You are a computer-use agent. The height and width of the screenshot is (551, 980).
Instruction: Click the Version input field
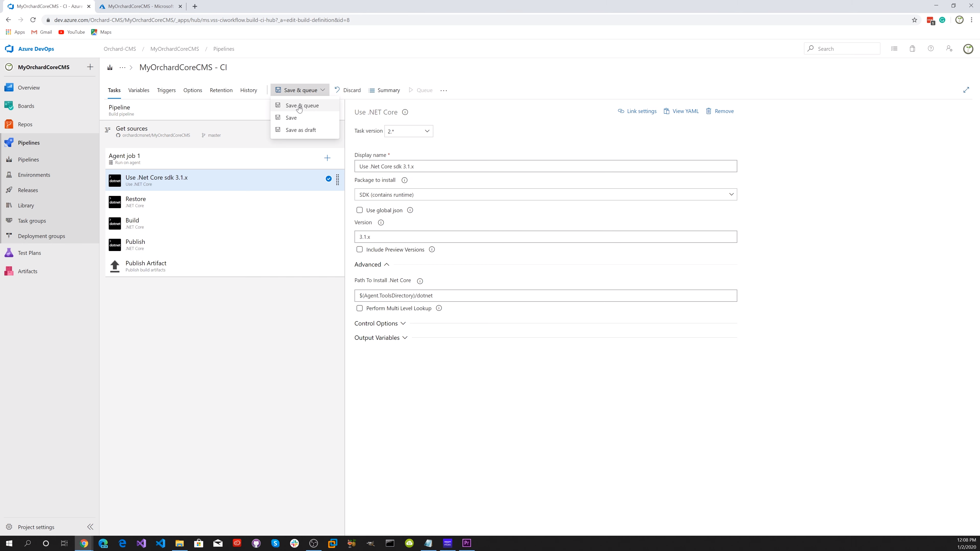point(546,237)
